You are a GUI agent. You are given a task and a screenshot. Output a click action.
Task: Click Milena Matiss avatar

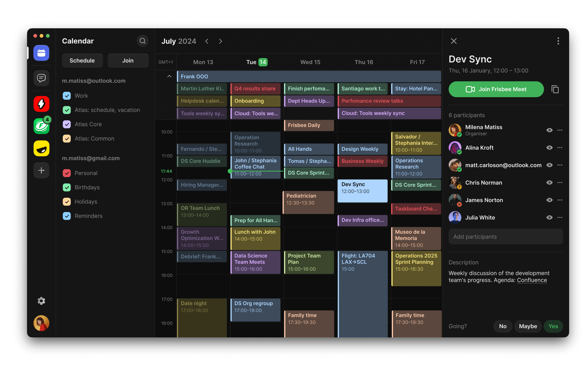(455, 130)
